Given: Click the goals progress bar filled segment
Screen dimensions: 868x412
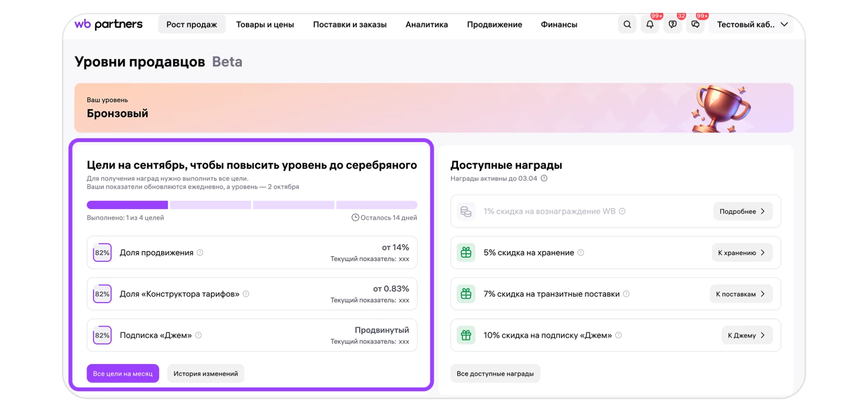Looking at the screenshot, I should point(127,205).
